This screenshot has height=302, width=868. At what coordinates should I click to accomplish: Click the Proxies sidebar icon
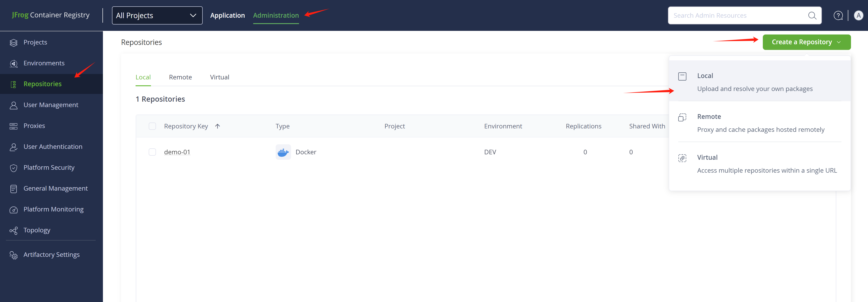[x=13, y=126]
